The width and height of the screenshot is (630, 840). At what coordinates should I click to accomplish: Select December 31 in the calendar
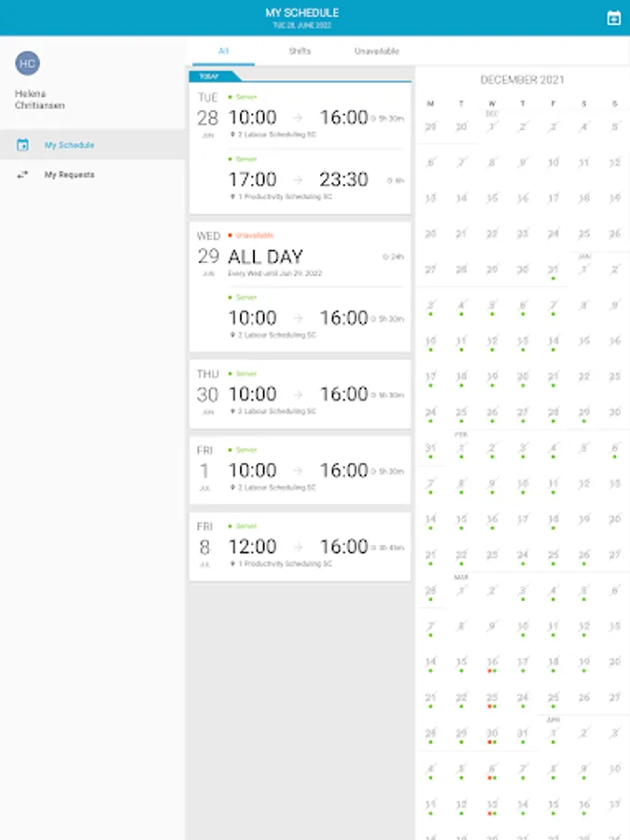tap(553, 270)
